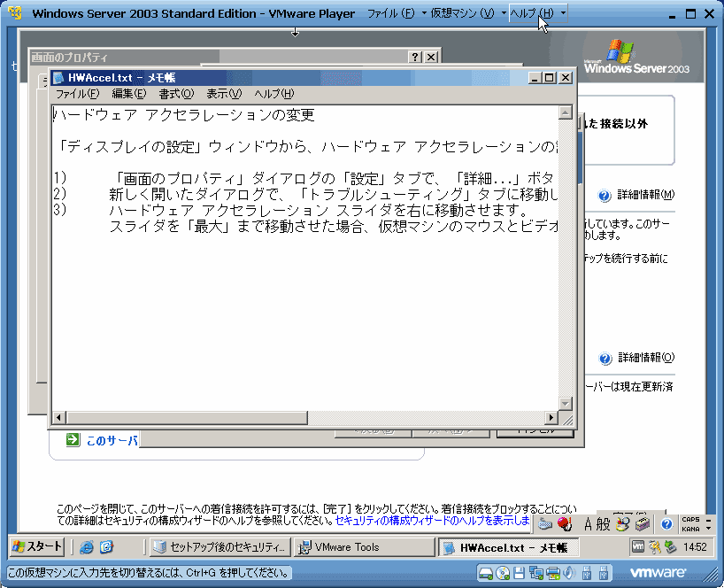724x588 pixels.
Task: Click Notepad's horizontal scrollbar thumb
Action: click(x=187, y=418)
